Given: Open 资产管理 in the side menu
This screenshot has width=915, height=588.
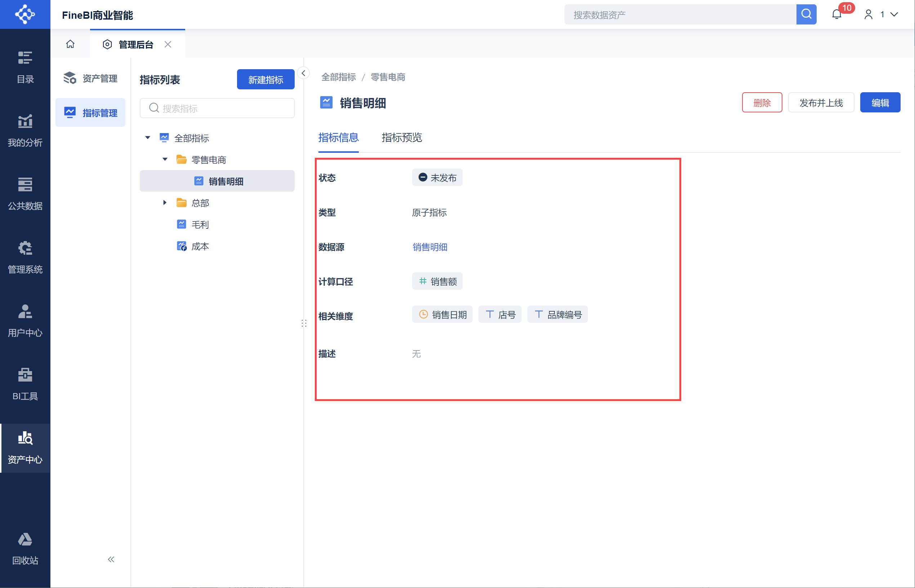Looking at the screenshot, I should coord(90,78).
